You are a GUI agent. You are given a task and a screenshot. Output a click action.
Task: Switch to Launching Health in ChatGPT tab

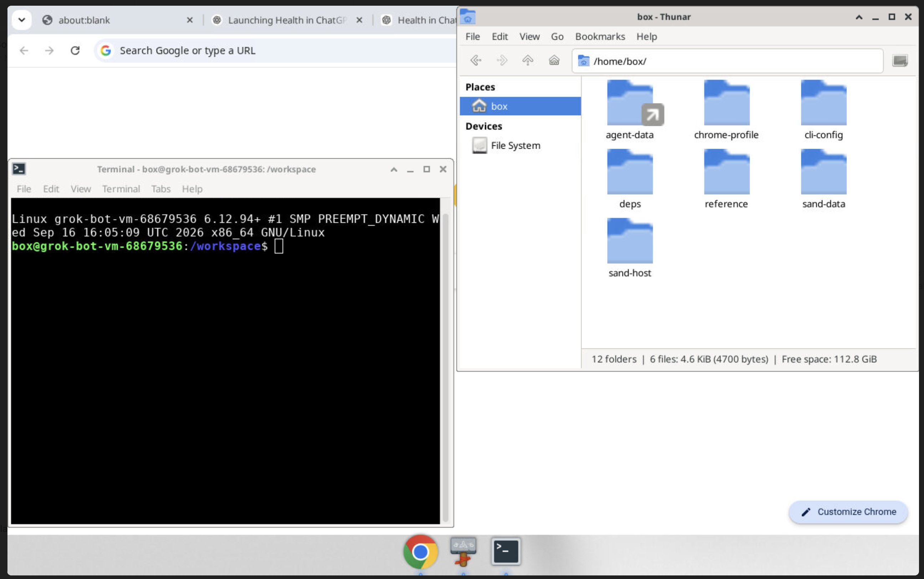tap(287, 20)
